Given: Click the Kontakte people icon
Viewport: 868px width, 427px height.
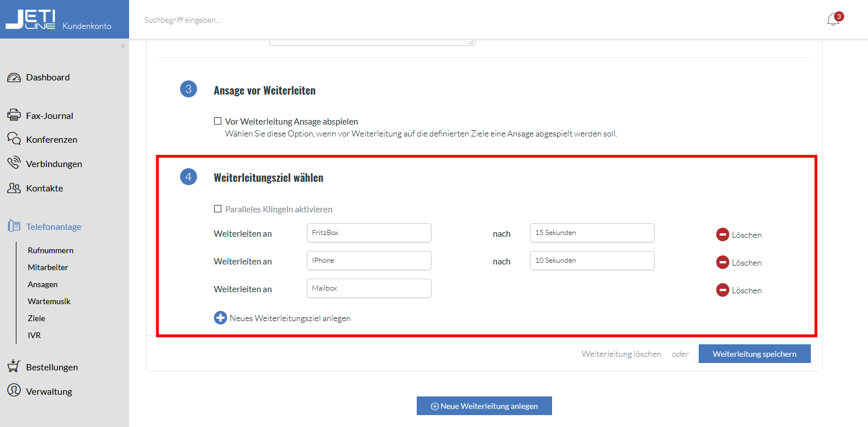Looking at the screenshot, I should pyautogui.click(x=14, y=188).
